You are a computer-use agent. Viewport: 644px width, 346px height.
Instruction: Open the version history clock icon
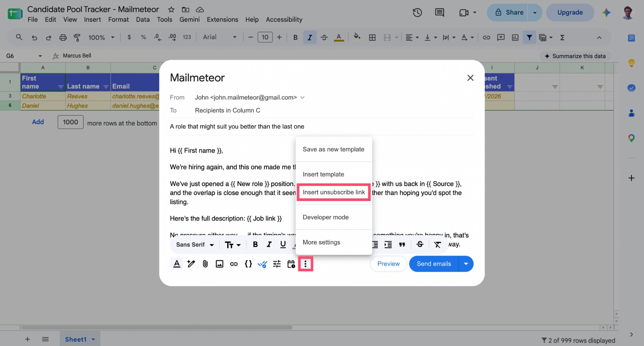coord(417,13)
